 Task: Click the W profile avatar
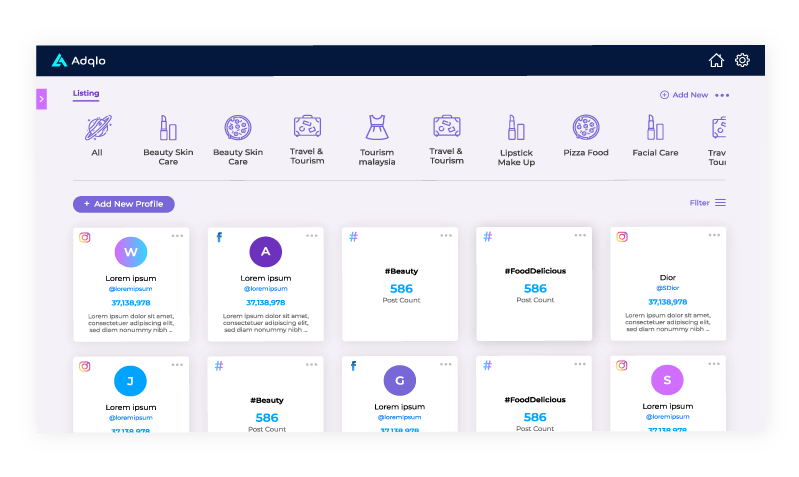[130, 251]
